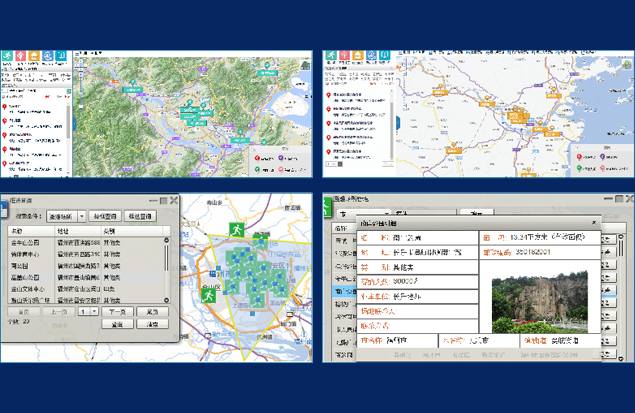This screenshot has width=635, height=413.
Task: Select highlighted fourth row in query results table
Action: (86, 277)
